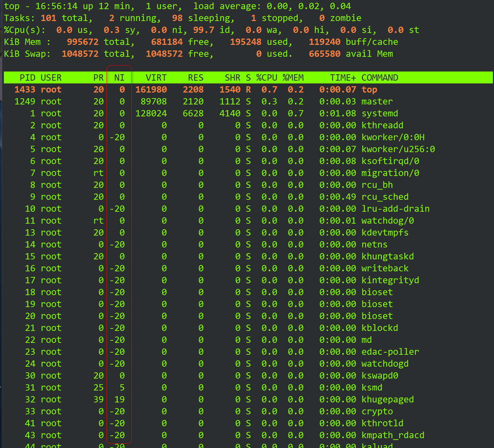Click the Tasks total count
Viewport: 494px width, 448px height.
tap(48, 18)
